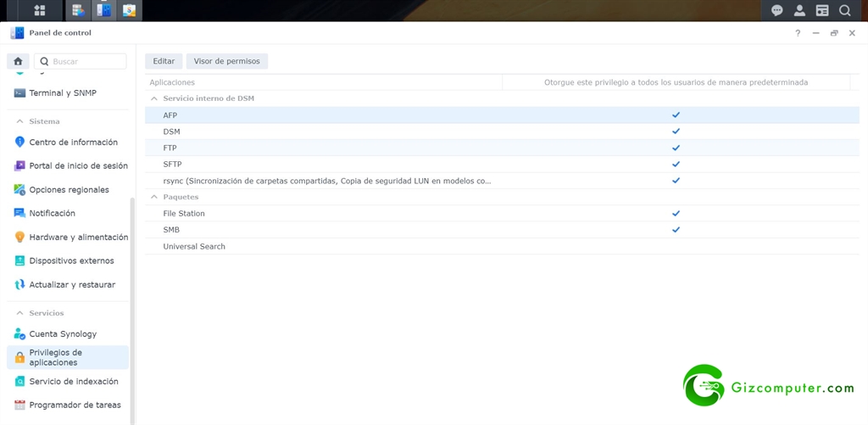Click the Buscar search field
This screenshot has width=868, height=425.
click(x=81, y=61)
